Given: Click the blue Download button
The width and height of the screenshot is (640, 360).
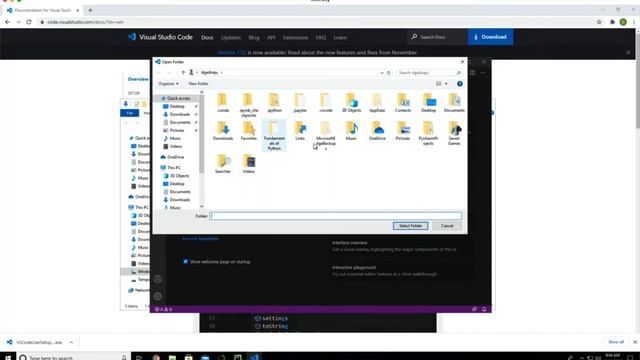Looking at the screenshot, I should (490, 37).
